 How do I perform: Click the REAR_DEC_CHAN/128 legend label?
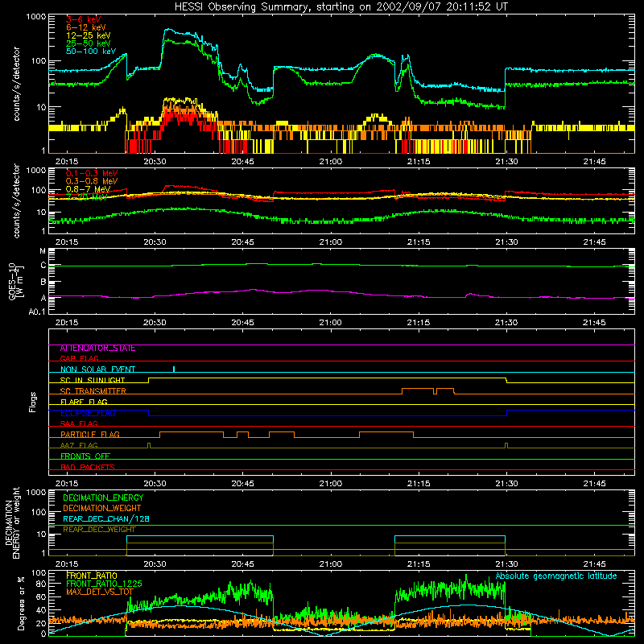tap(106, 519)
